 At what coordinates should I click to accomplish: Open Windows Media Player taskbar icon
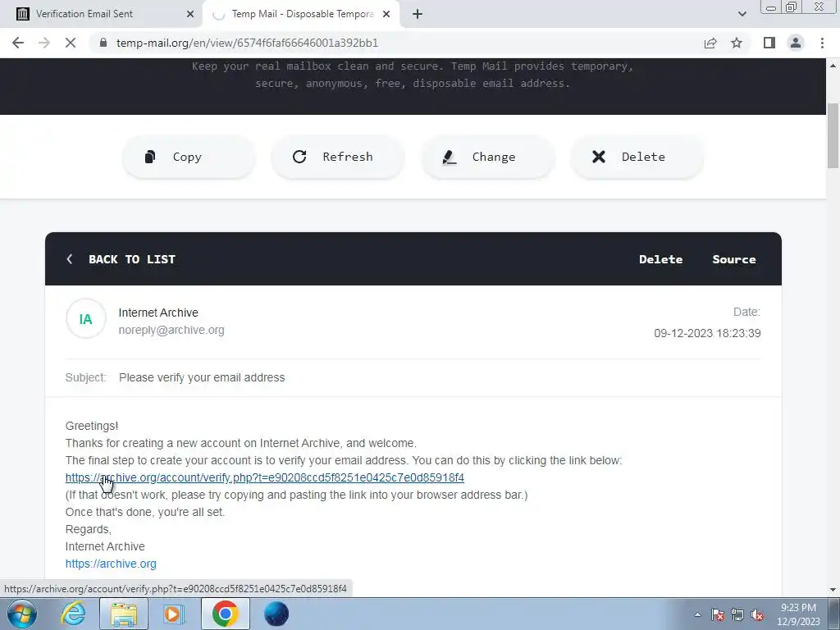174,614
